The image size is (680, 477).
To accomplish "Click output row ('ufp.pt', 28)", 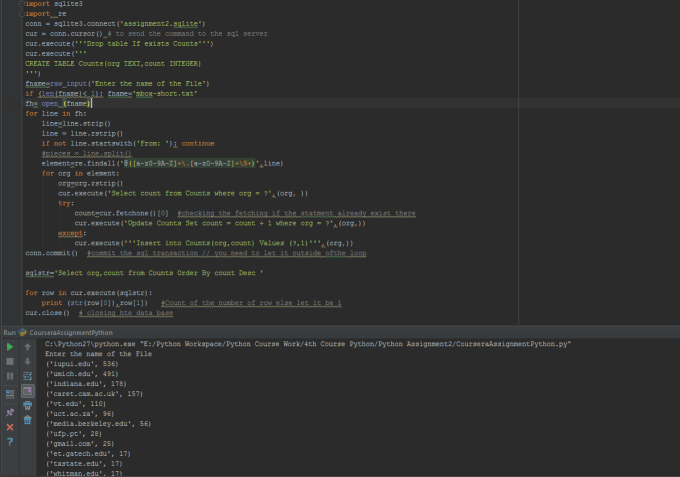I will (74, 434).
